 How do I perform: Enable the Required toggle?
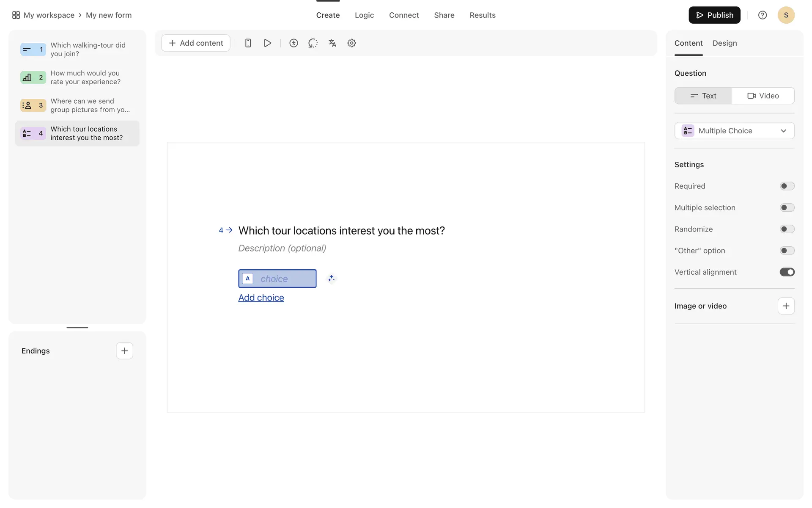pos(787,186)
